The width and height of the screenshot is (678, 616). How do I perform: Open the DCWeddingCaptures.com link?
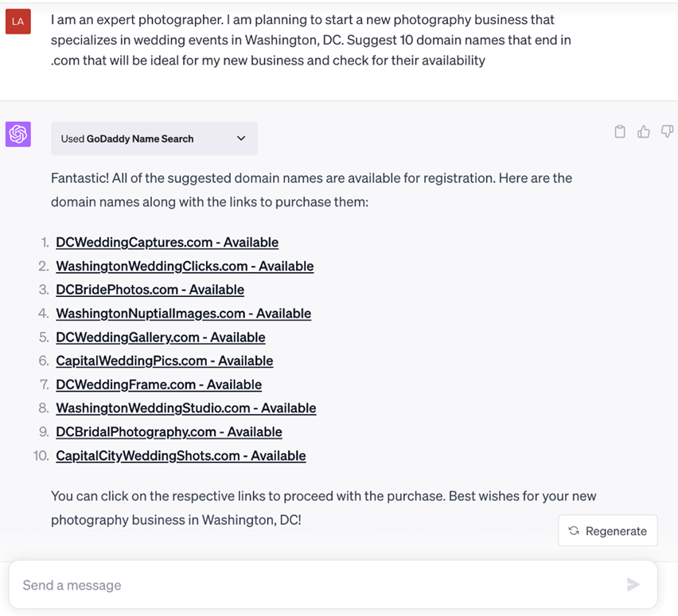coord(167,243)
